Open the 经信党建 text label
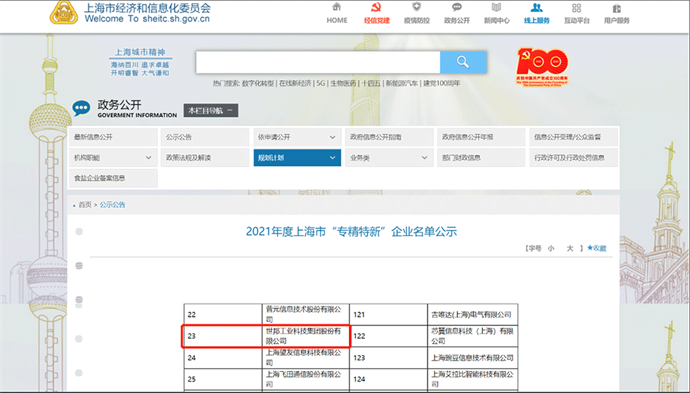The image size is (690, 393). (x=377, y=20)
